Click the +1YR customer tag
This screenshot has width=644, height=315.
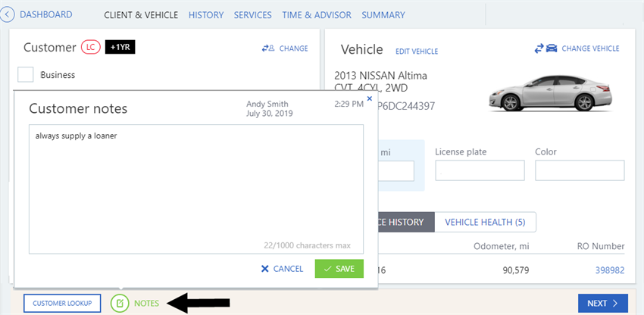click(120, 48)
